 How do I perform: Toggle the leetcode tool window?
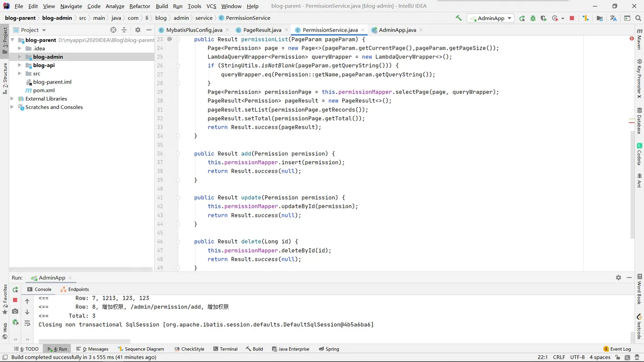click(x=639, y=327)
